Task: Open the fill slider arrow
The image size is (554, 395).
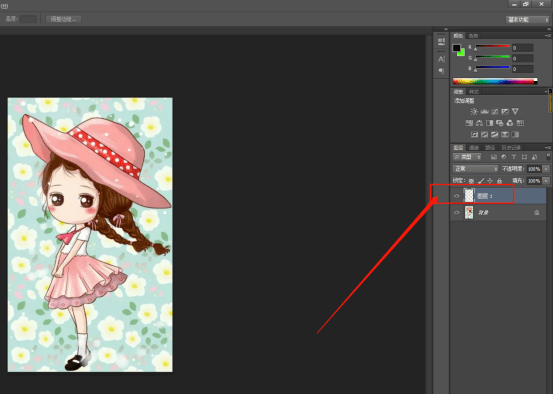Action: click(546, 181)
